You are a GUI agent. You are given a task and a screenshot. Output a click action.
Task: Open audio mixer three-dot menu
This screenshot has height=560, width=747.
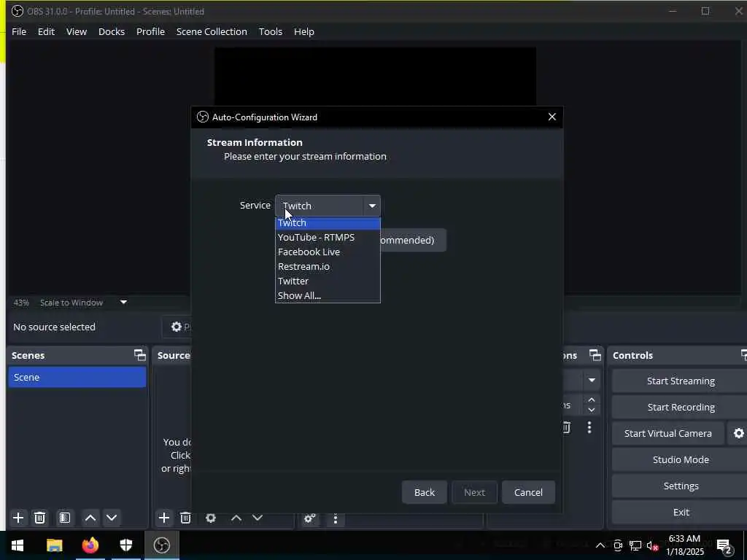click(336, 518)
